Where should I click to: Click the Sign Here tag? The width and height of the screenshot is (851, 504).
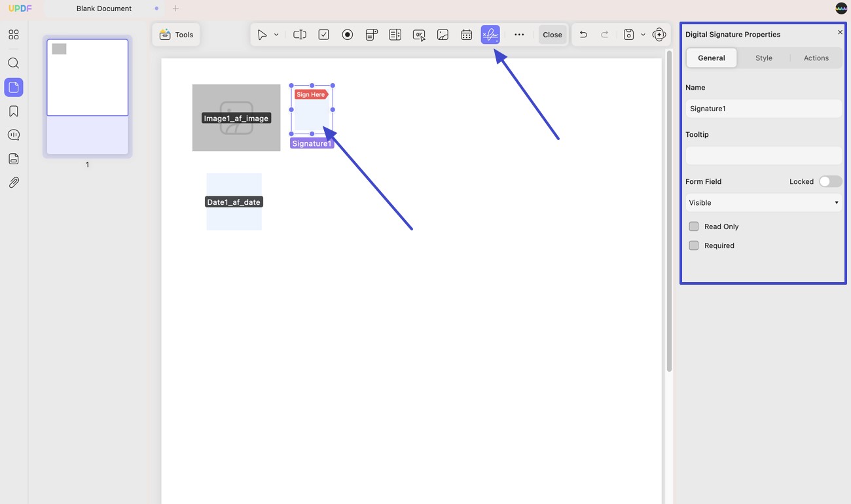coord(311,94)
